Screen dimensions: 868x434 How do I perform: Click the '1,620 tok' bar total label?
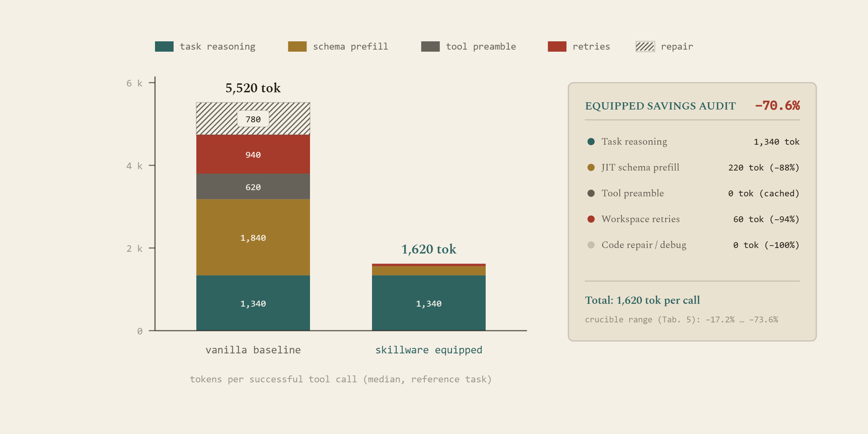(429, 249)
